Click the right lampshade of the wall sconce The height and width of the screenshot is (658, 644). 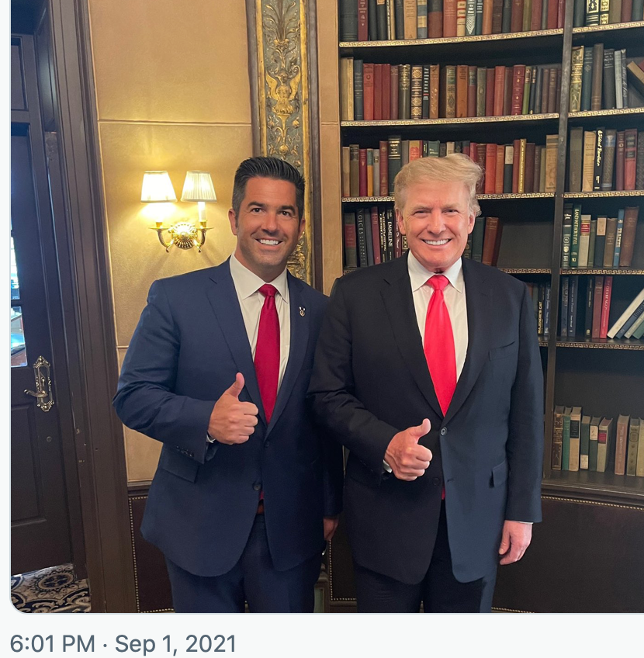[x=199, y=187]
